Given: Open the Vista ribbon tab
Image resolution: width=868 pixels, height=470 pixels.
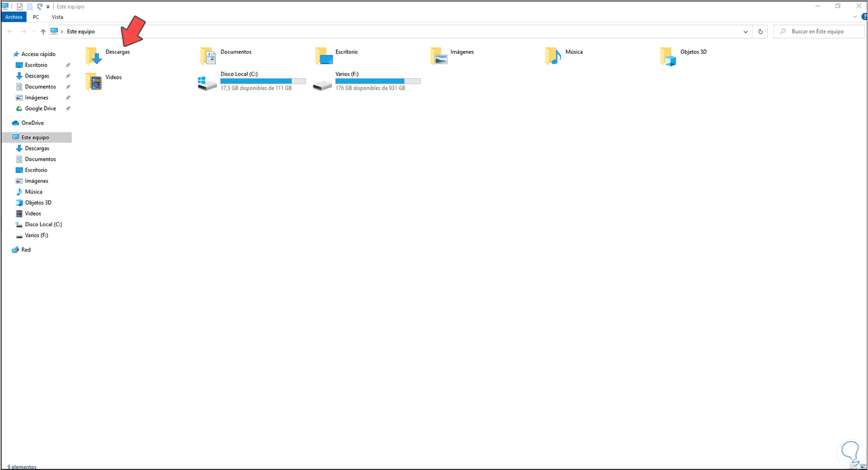Looking at the screenshot, I should click(57, 17).
